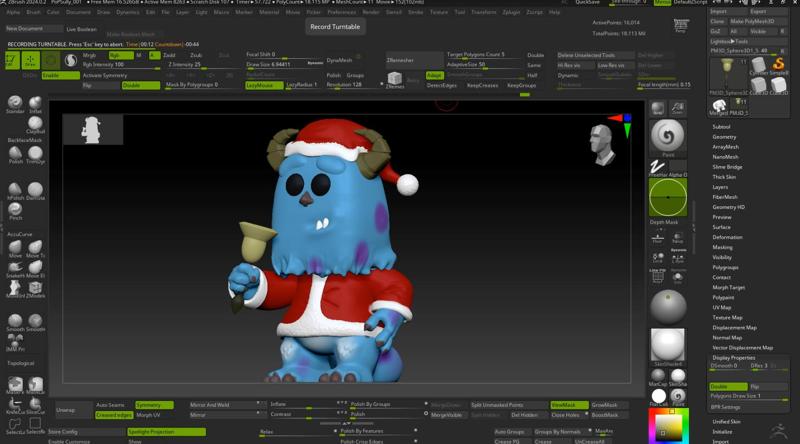Image resolution: width=800 pixels, height=444 pixels.
Task: Click the Draw mode icon
Action: pyautogui.click(x=30, y=60)
